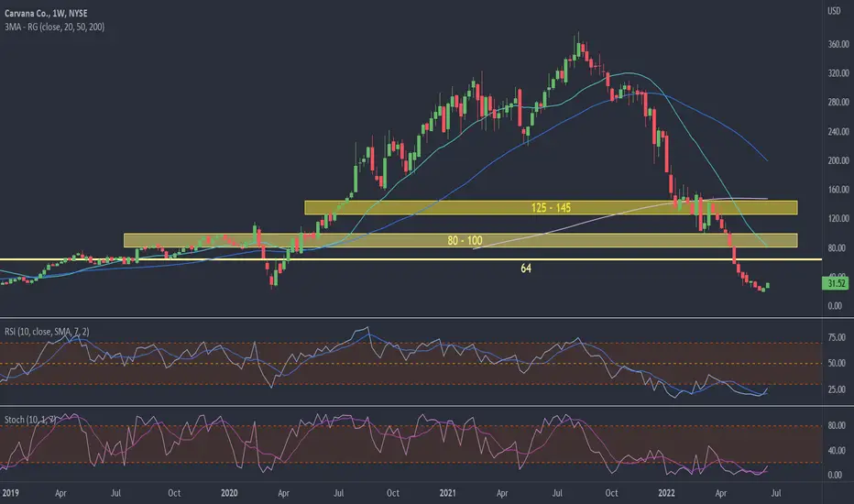Select the yellow horizontal line at 64
The height and width of the screenshot is (504, 854).
[x=411, y=259]
